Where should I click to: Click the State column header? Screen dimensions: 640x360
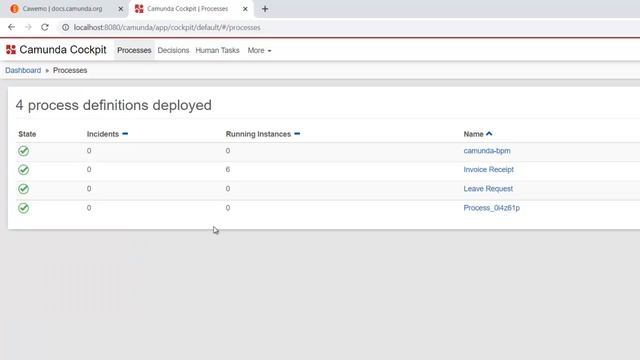pyautogui.click(x=27, y=134)
